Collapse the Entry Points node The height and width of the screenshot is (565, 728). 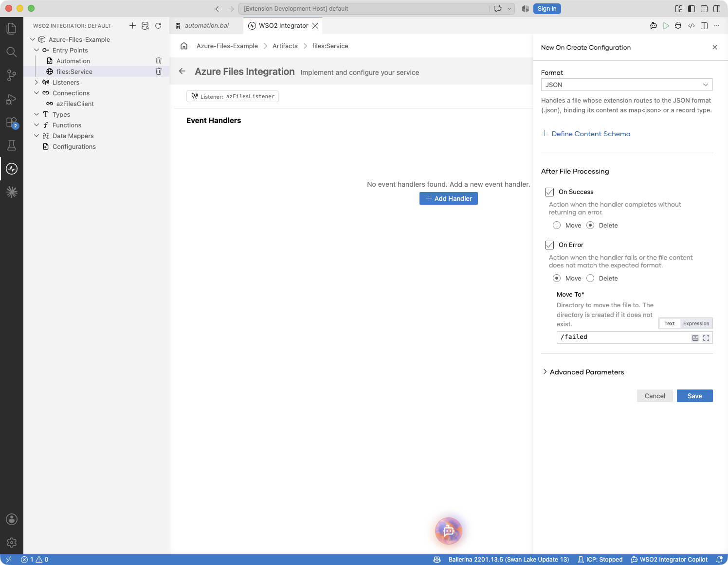pyautogui.click(x=36, y=50)
